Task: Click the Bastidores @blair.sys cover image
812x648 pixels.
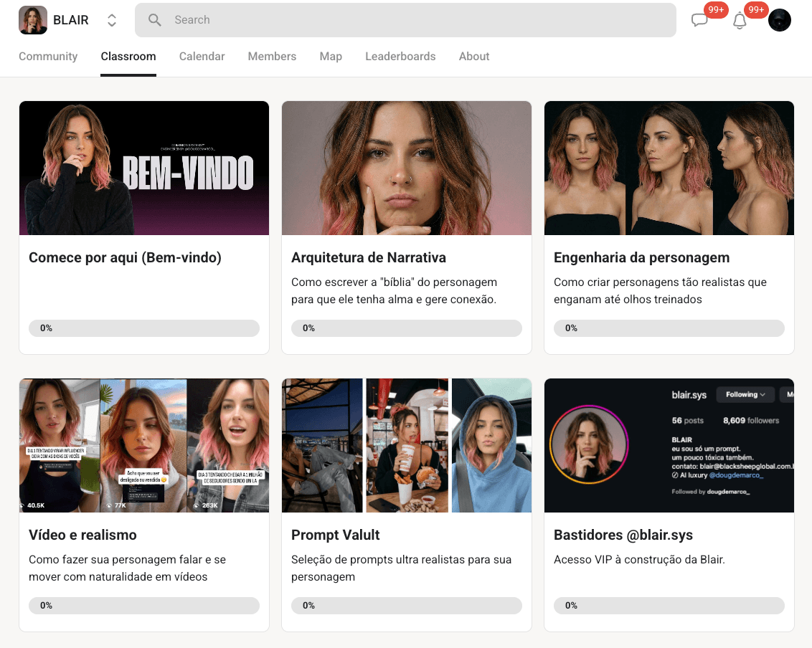Action: click(669, 445)
